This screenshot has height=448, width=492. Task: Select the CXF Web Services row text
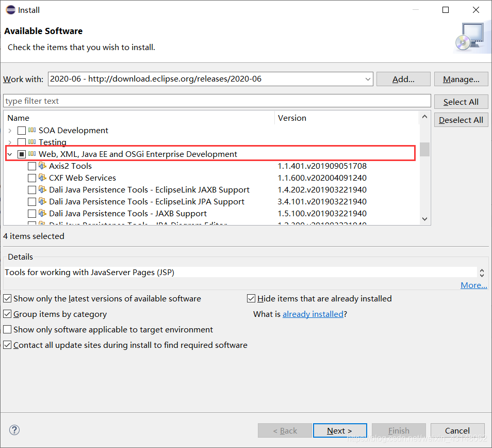click(83, 178)
